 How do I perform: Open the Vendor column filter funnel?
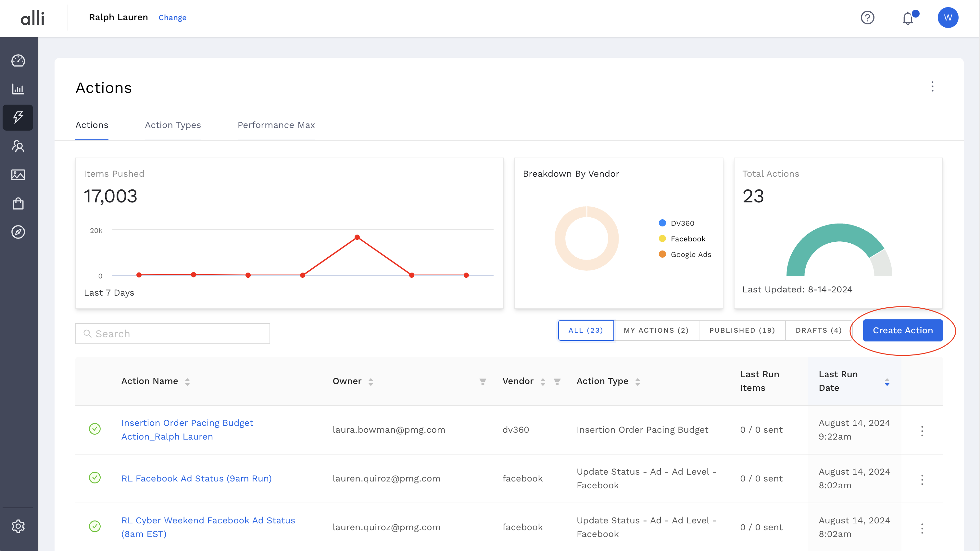[x=557, y=381]
